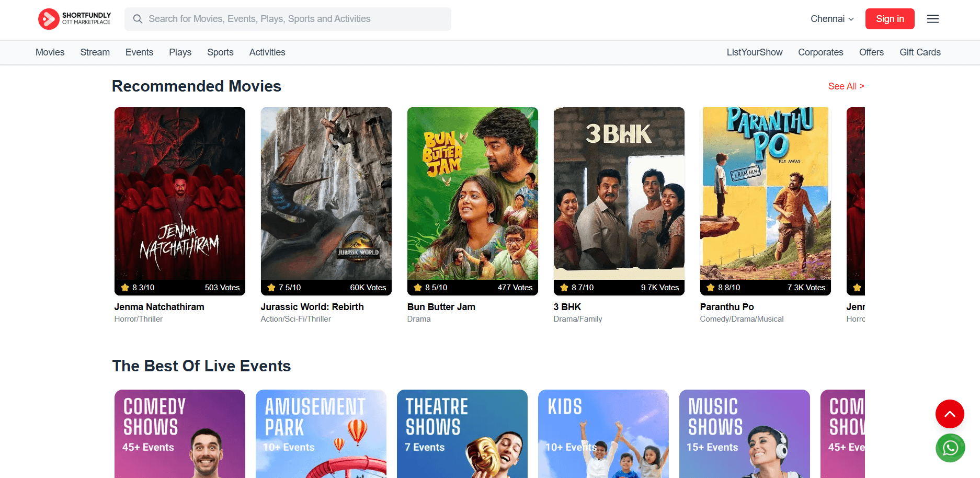Open the Comedy Shows event card
The height and width of the screenshot is (478, 980).
click(179, 434)
